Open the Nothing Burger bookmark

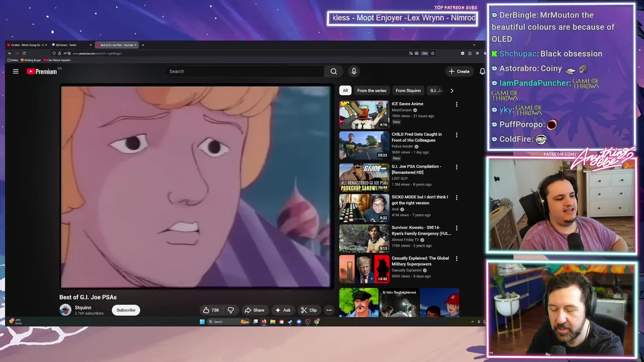pyautogui.click(x=31, y=60)
